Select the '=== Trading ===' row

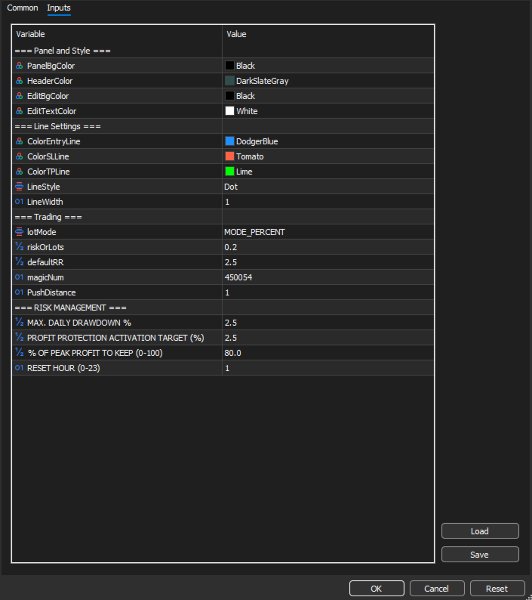click(x=223, y=217)
